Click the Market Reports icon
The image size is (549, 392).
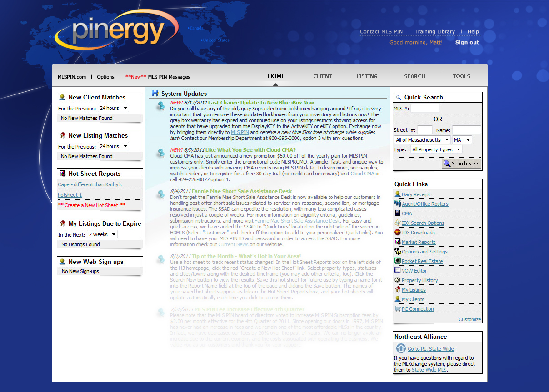point(398,242)
